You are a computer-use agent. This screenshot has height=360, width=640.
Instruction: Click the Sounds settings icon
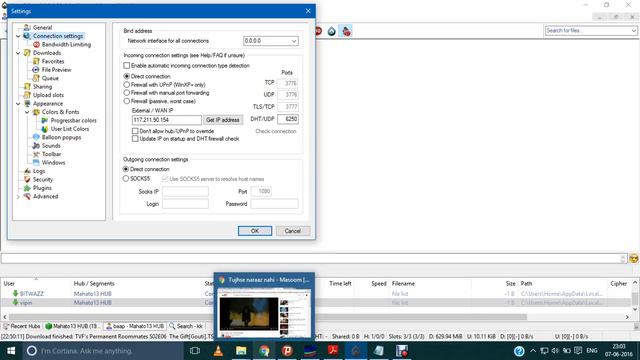(36, 146)
